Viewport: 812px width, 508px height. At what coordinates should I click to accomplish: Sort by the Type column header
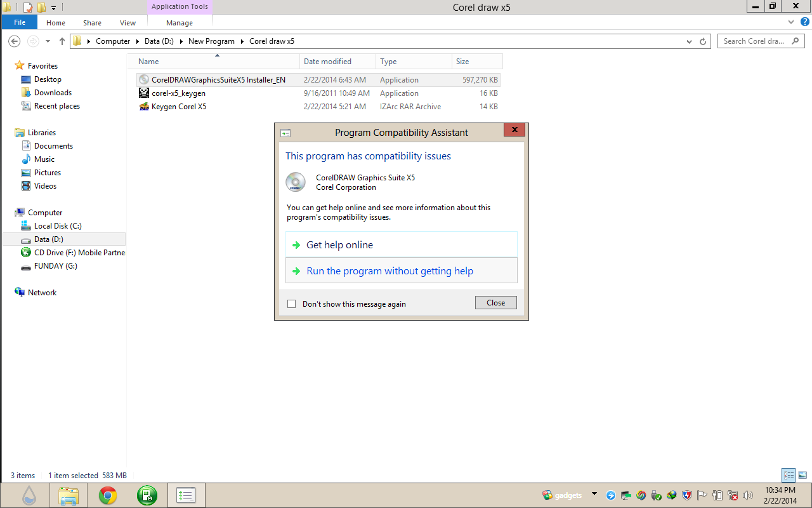point(414,62)
